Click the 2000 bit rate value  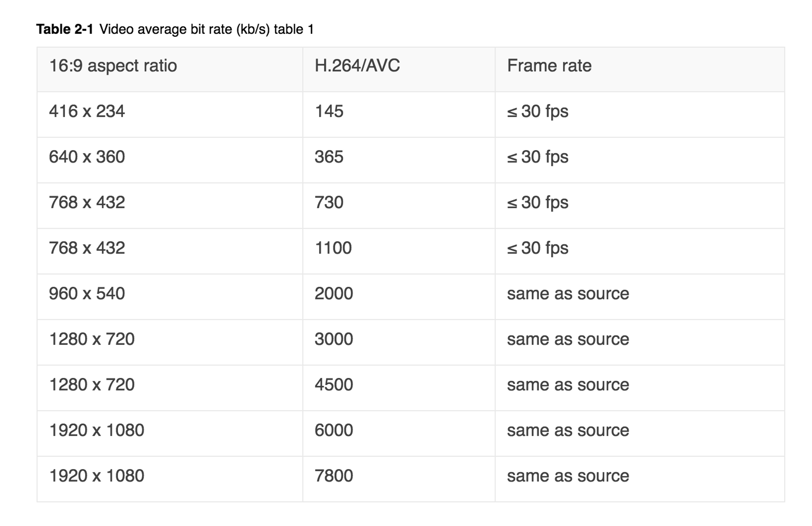pyautogui.click(x=334, y=293)
